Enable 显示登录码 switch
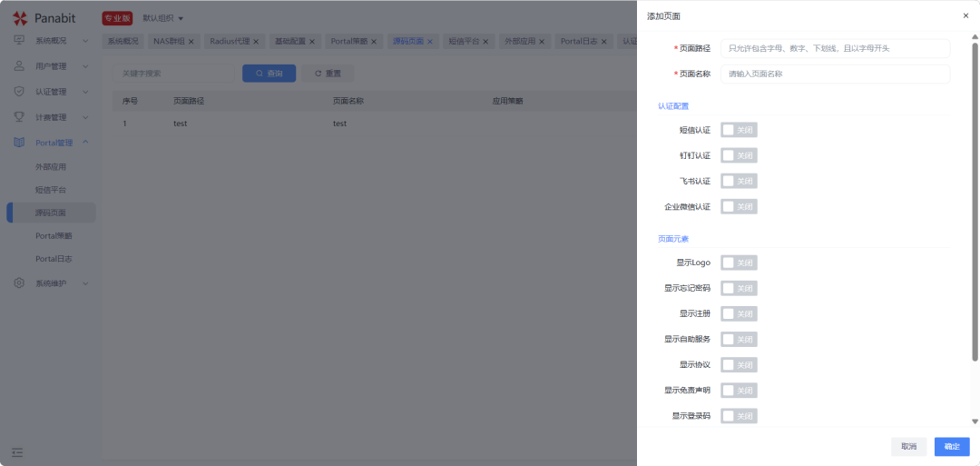This screenshot has height=466, width=980. 739,416
